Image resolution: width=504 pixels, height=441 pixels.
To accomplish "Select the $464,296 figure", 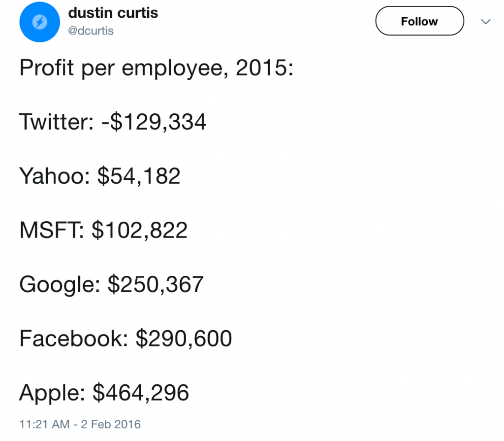I will (x=141, y=393).
